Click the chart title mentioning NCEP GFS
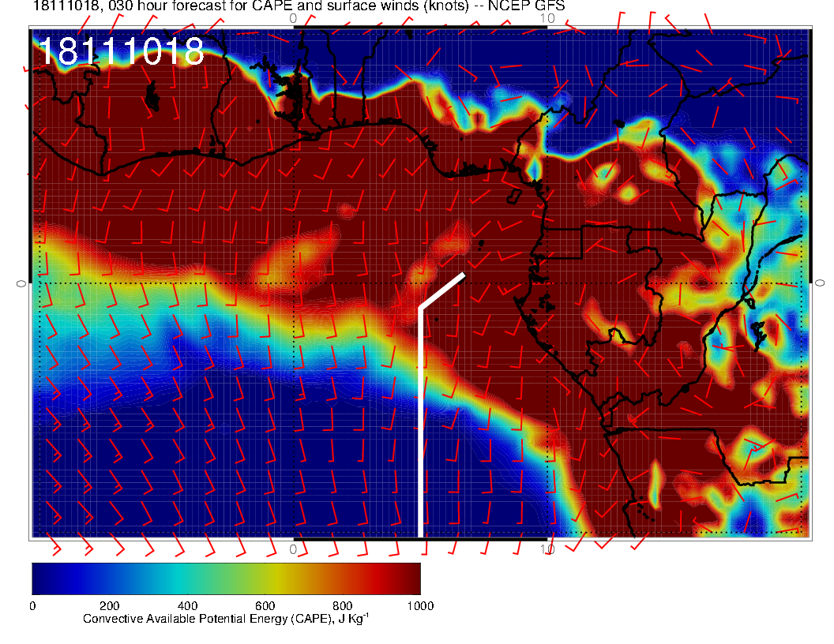834x644 pixels. pyautogui.click(x=299, y=7)
